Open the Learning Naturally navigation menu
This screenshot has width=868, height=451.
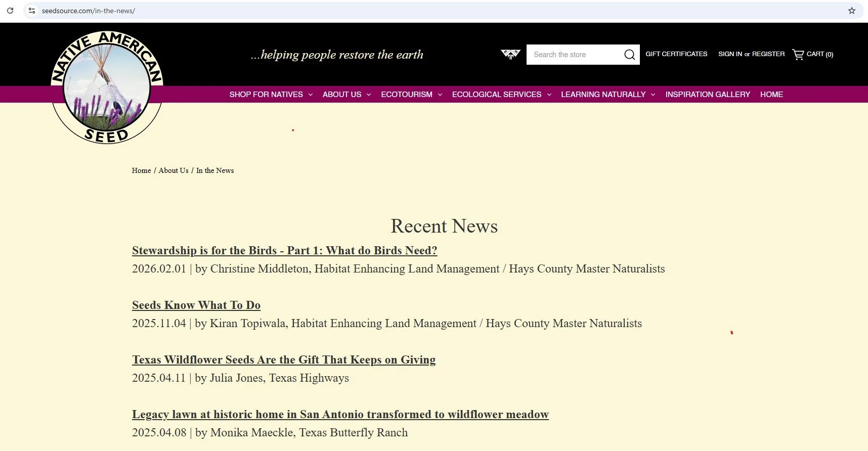click(x=603, y=95)
